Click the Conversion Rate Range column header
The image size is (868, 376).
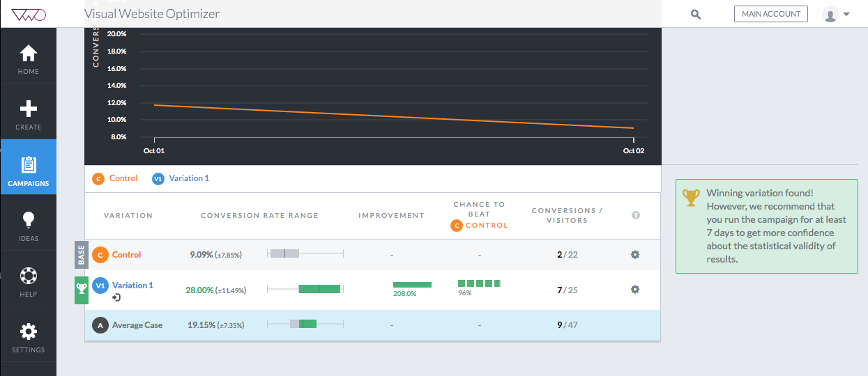click(259, 216)
